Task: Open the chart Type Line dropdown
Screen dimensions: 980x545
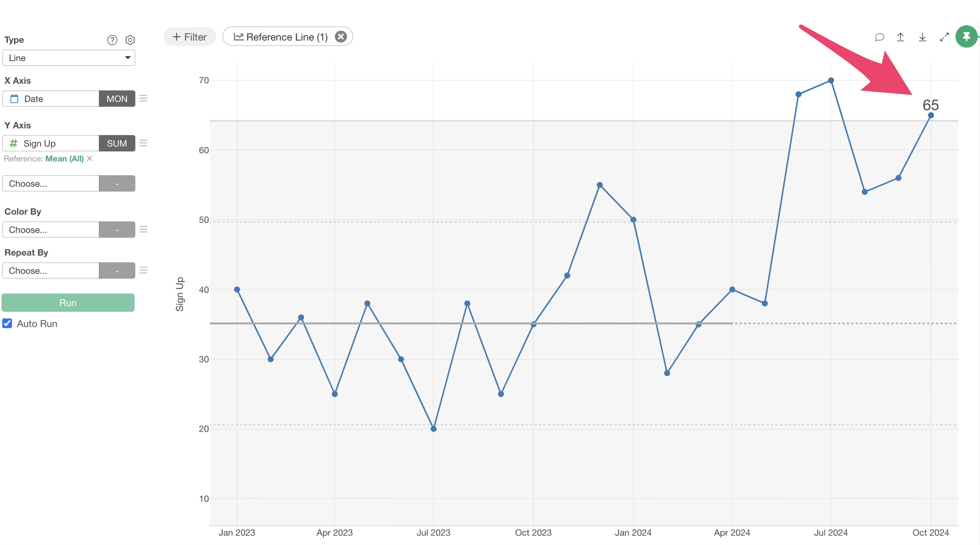Action: click(69, 58)
